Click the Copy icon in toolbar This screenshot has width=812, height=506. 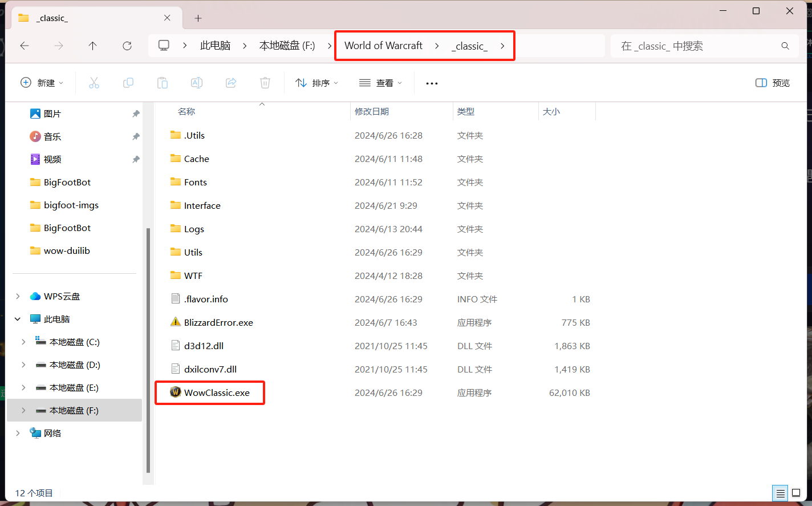128,83
